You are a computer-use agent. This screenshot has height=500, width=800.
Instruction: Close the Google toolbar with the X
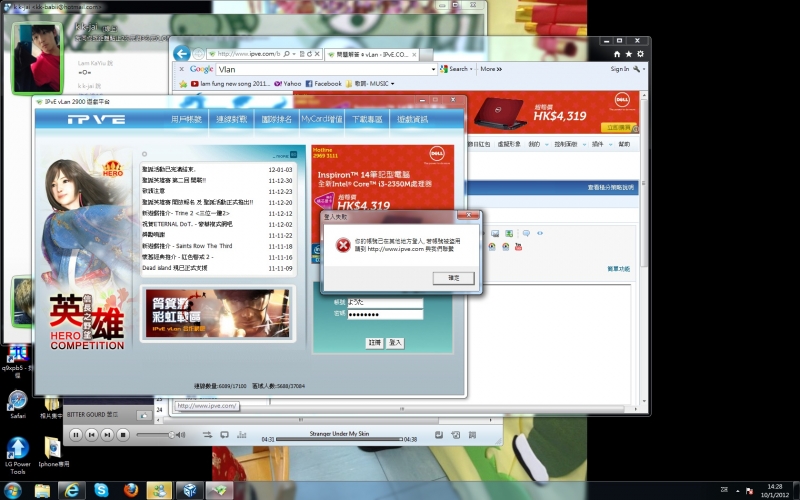pyautogui.click(x=181, y=69)
